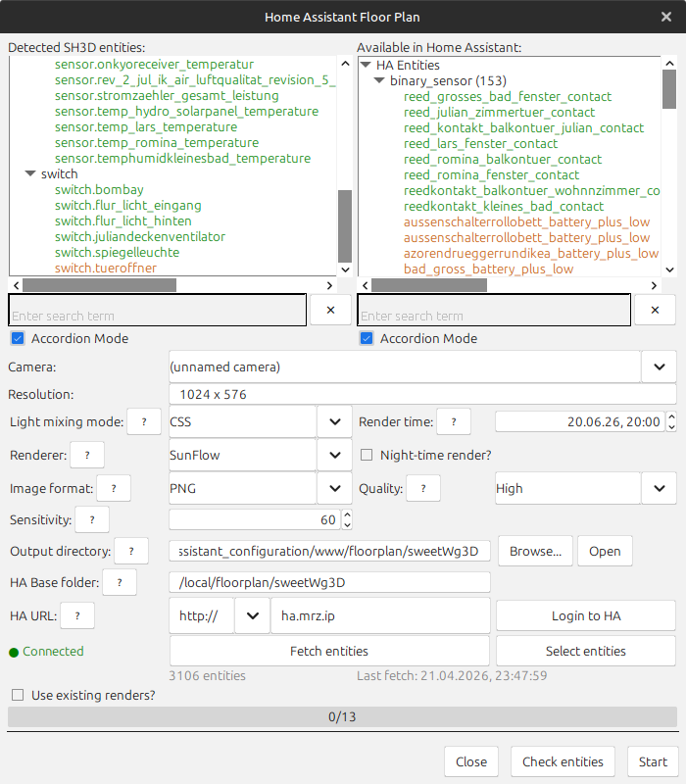
Task: Open the Camera dropdown
Action: pos(659,367)
